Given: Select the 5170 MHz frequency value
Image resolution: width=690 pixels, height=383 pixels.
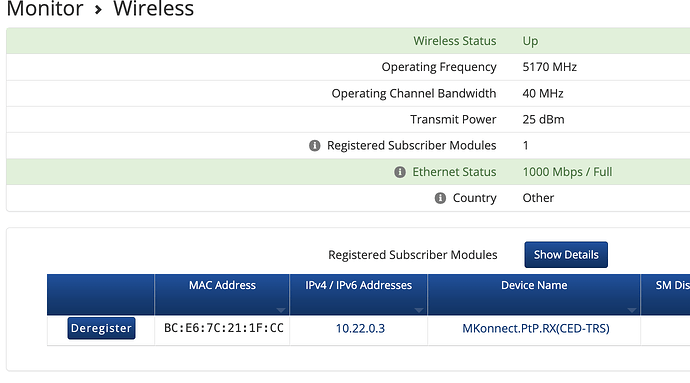Looking at the screenshot, I should pos(549,67).
